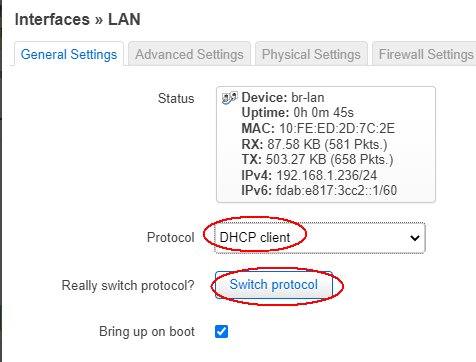This screenshot has height=362, width=476.
Task: Click the Protocol field label
Action: click(x=170, y=238)
